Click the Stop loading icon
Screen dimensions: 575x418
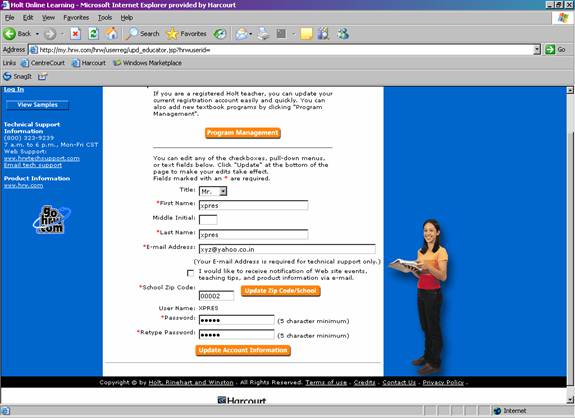(75, 34)
